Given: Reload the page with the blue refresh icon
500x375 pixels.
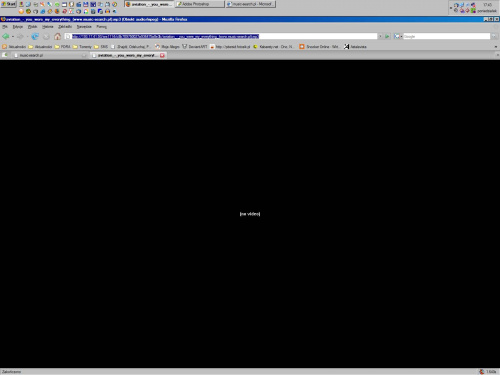Looking at the screenshot, I should [x=35, y=36].
